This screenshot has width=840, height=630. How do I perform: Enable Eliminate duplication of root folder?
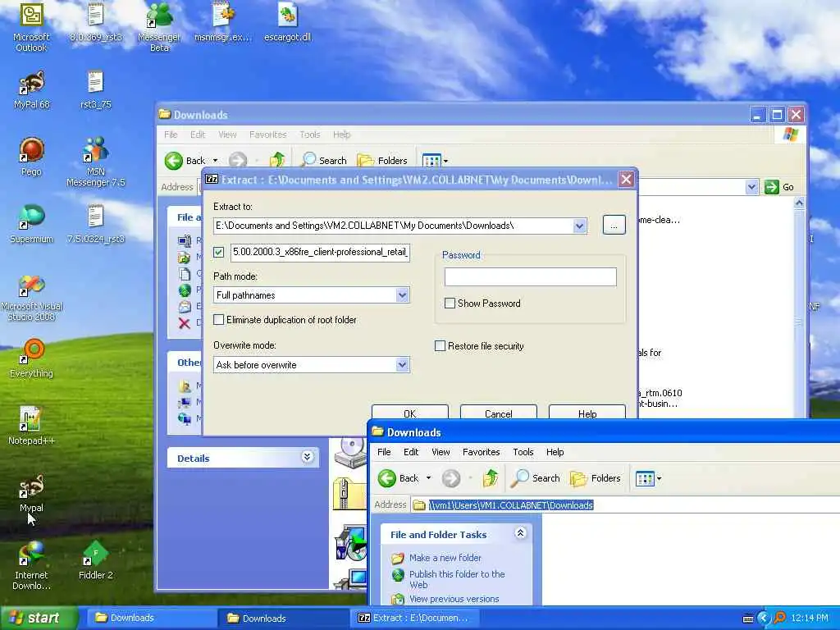[218, 320]
